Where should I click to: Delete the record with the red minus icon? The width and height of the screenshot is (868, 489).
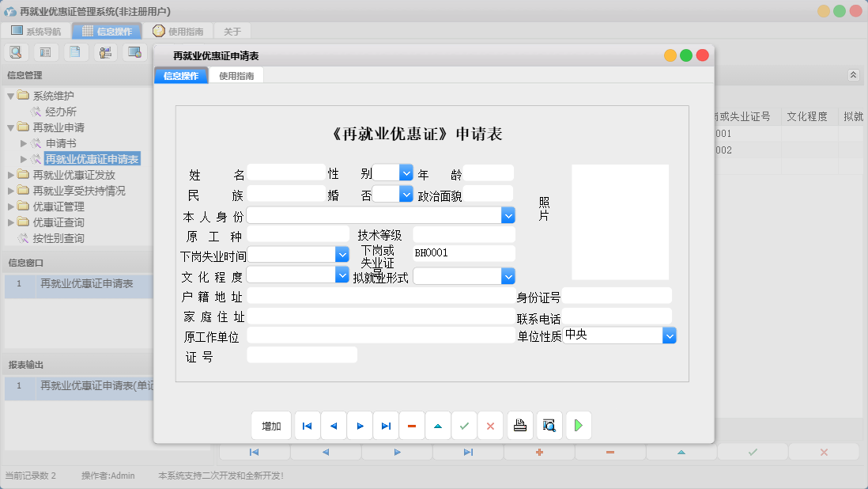(x=412, y=425)
